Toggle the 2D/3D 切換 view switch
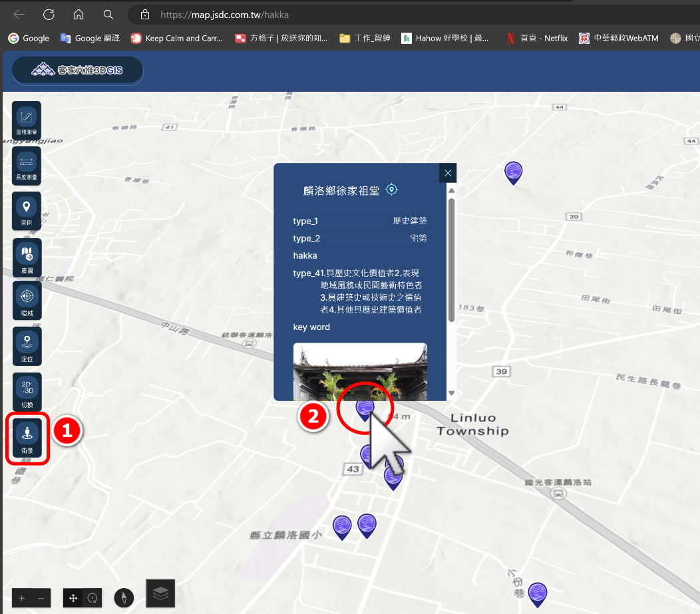The image size is (700, 614). 27,392
